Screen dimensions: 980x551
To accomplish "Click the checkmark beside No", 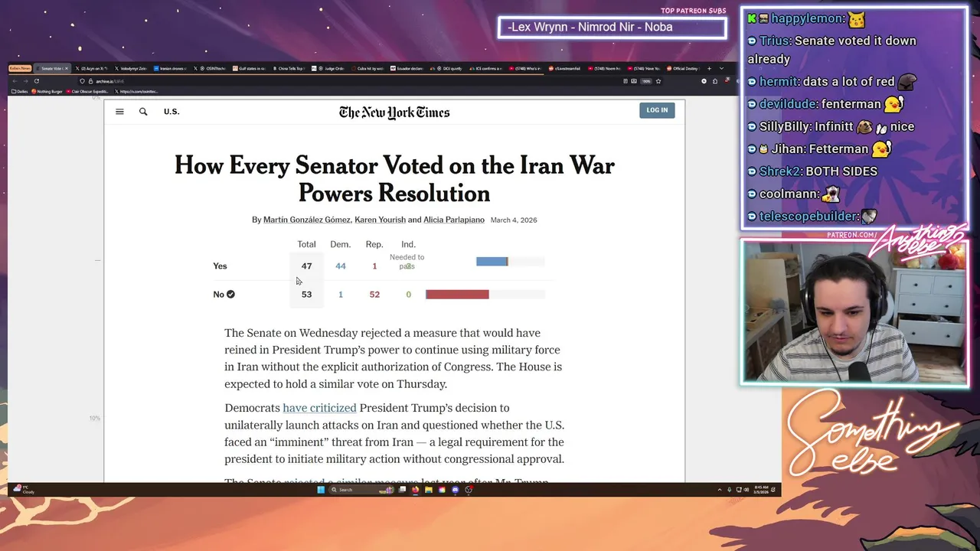I will pyautogui.click(x=230, y=295).
